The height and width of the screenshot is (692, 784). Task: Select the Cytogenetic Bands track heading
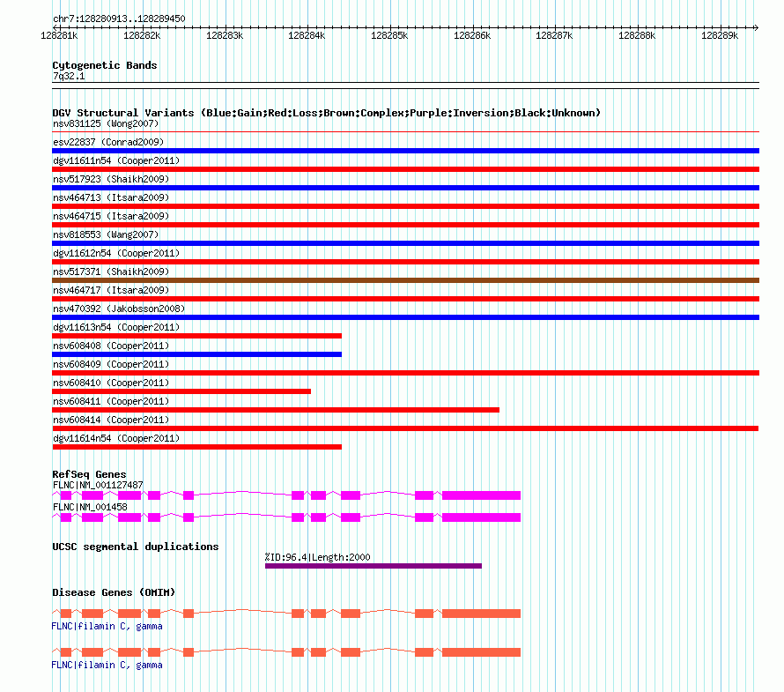pyautogui.click(x=105, y=65)
